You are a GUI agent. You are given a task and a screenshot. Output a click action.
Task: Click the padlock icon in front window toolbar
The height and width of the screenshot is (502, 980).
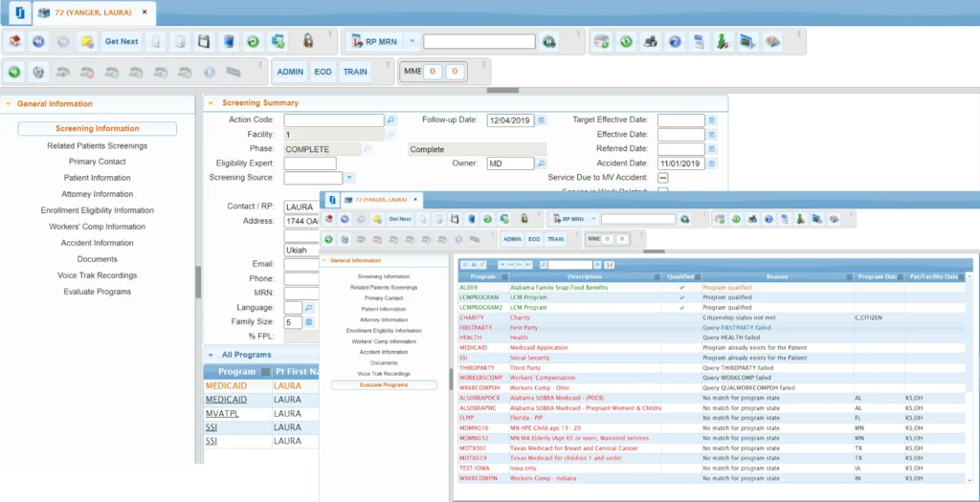[524, 219]
